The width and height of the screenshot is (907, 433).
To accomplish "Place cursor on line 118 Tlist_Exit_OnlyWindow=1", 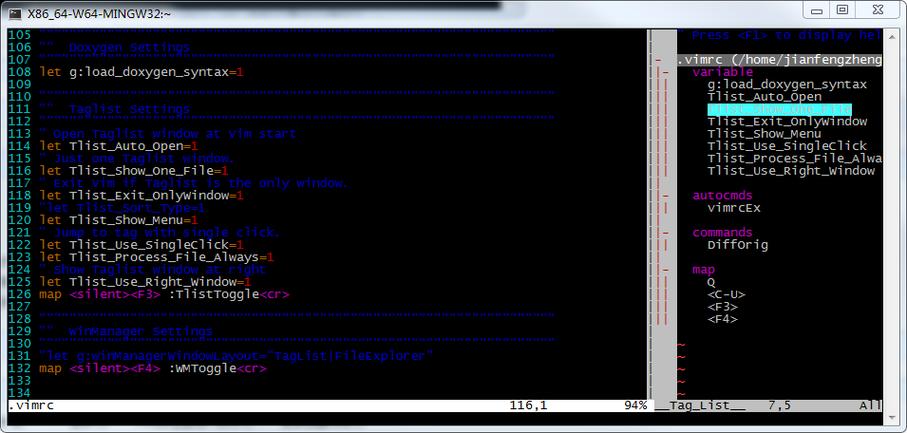I will tap(142, 196).
